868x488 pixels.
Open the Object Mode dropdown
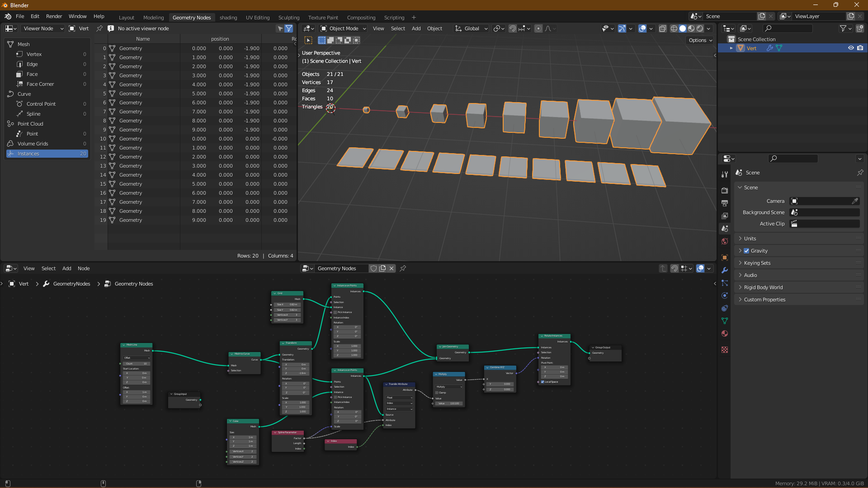coord(343,28)
